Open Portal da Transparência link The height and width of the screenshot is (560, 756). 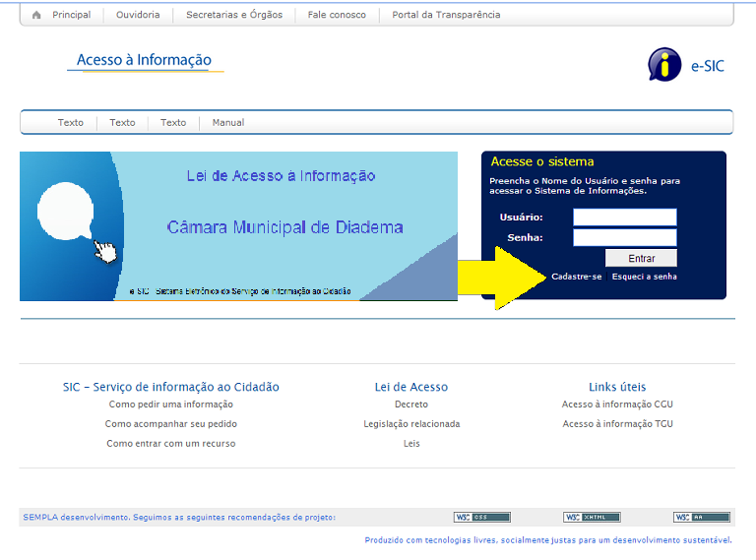(x=446, y=15)
